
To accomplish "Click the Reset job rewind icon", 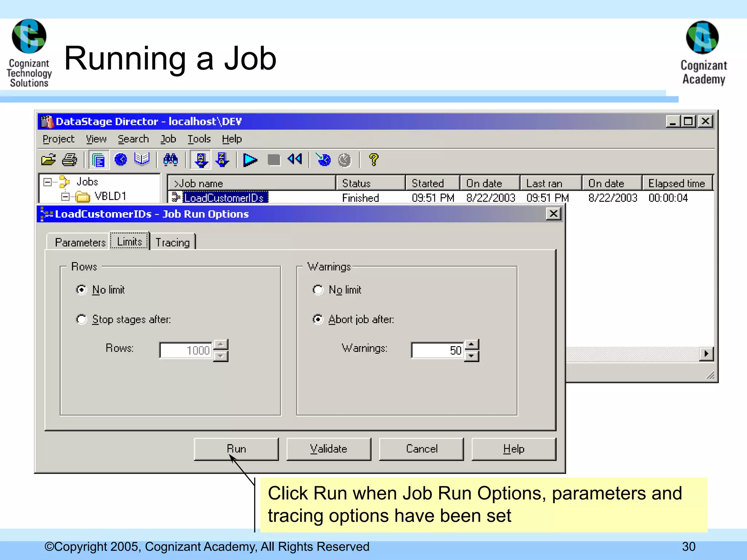I will (x=295, y=159).
